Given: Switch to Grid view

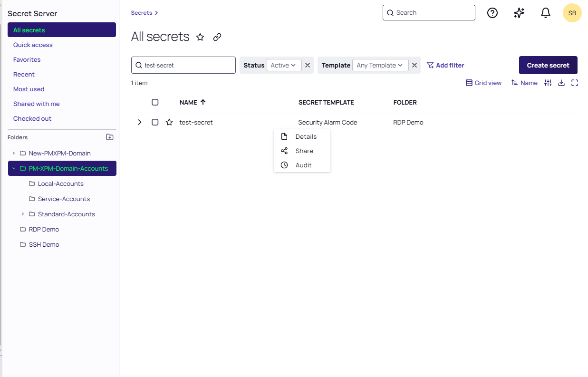Looking at the screenshot, I should coord(483,83).
